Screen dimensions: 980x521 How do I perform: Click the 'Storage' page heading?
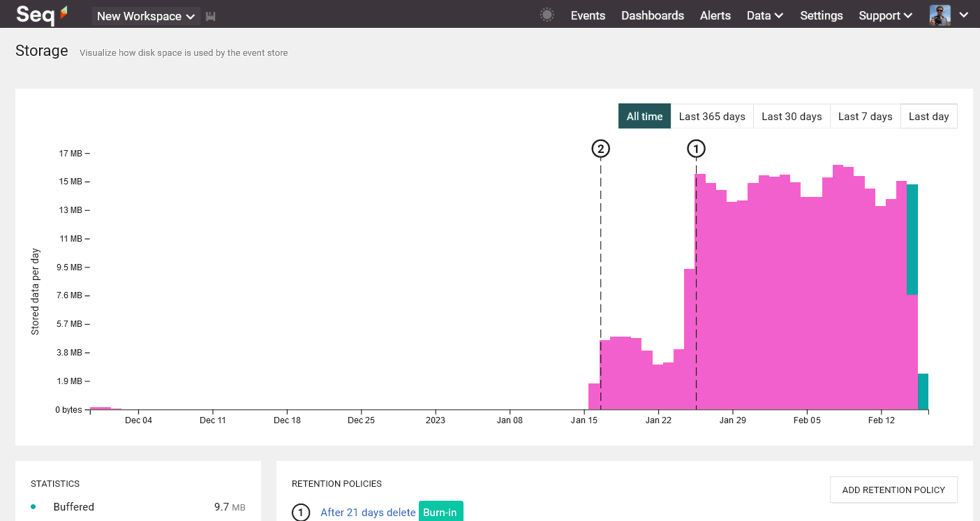(x=42, y=51)
